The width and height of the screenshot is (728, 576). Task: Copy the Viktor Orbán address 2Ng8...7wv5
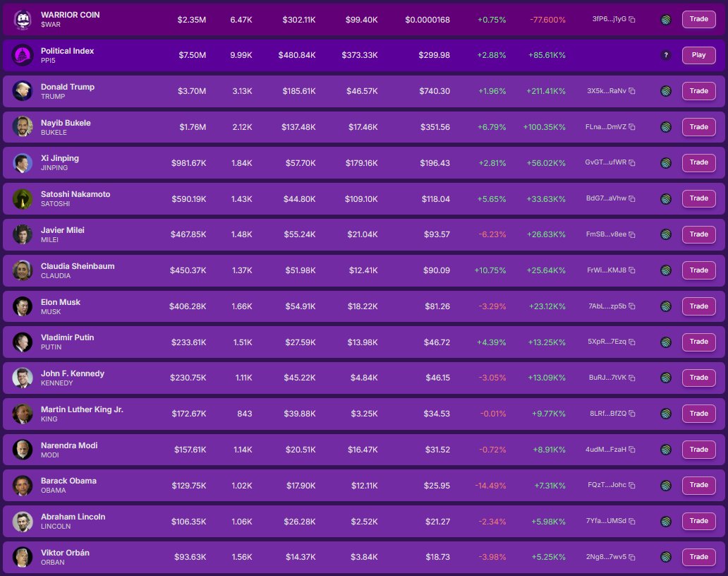[x=632, y=557]
